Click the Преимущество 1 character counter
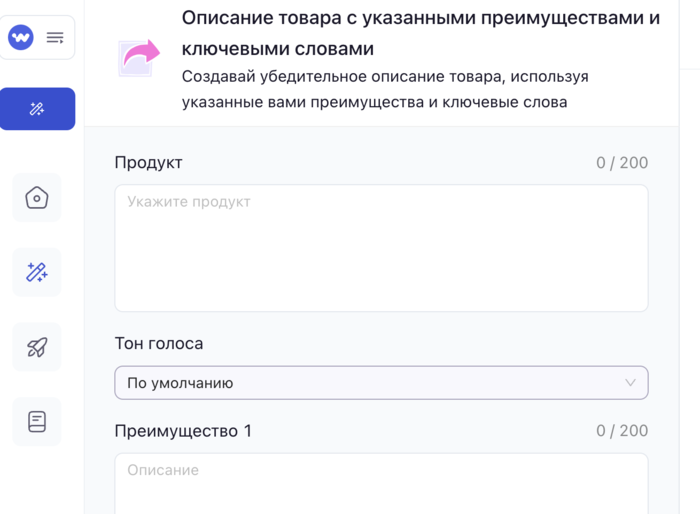Viewport: 700px width, 514px height. (x=621, y=431)
